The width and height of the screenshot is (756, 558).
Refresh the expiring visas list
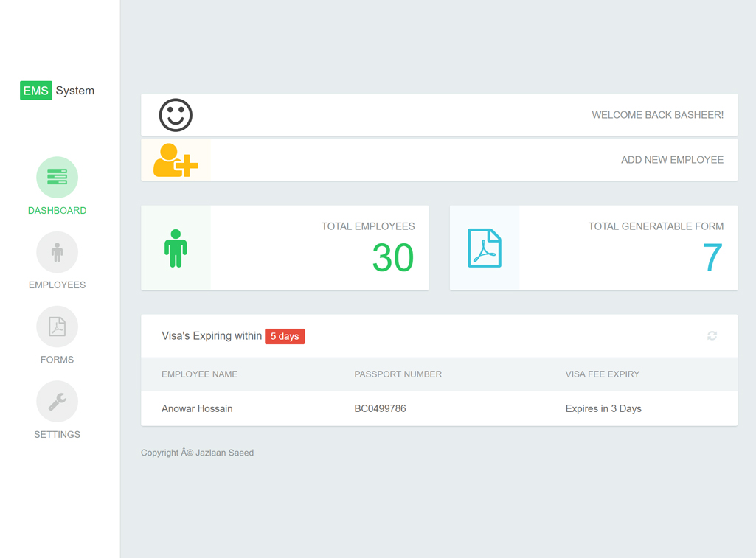712,336
